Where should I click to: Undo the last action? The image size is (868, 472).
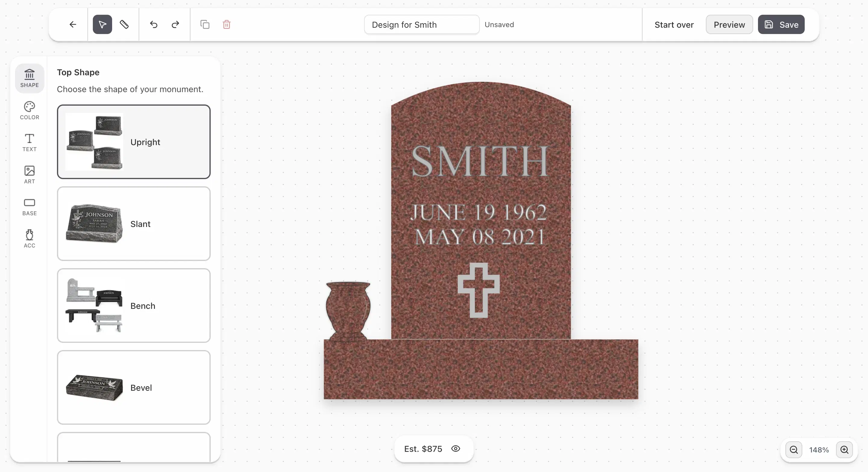[153, 24]
